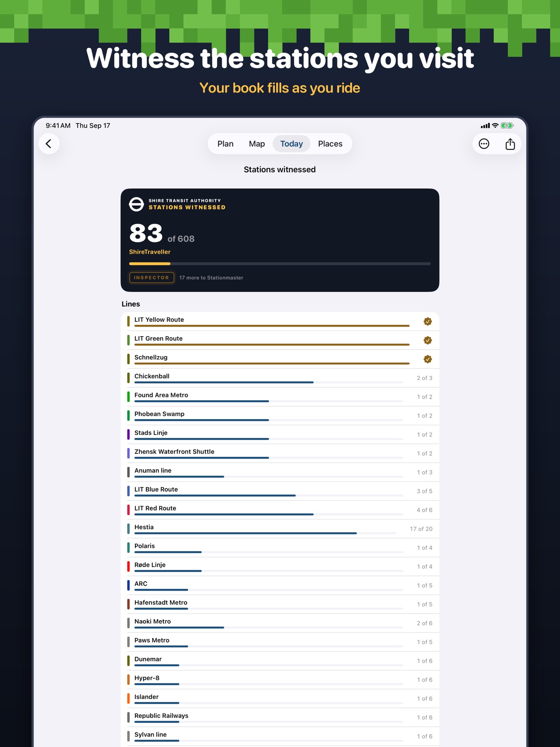Open the Zhensk Waterfront Shuttle row
This screenshot has height=747, width=560.
[x=280, y=453]
